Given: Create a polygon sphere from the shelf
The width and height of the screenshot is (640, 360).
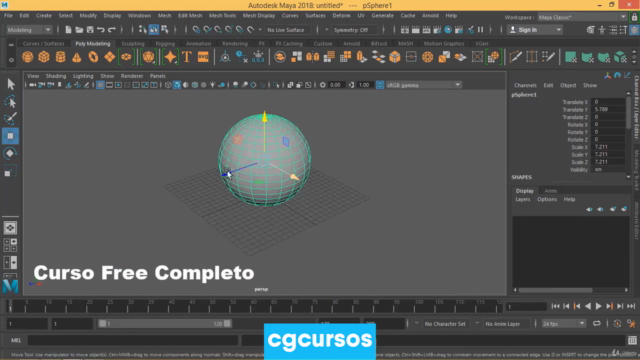Looking at the screenshot, I should (27, 57).
